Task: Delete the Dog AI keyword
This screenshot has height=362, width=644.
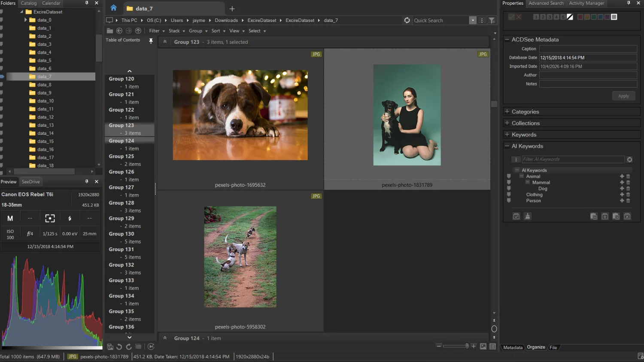Action: click(628, 189)
